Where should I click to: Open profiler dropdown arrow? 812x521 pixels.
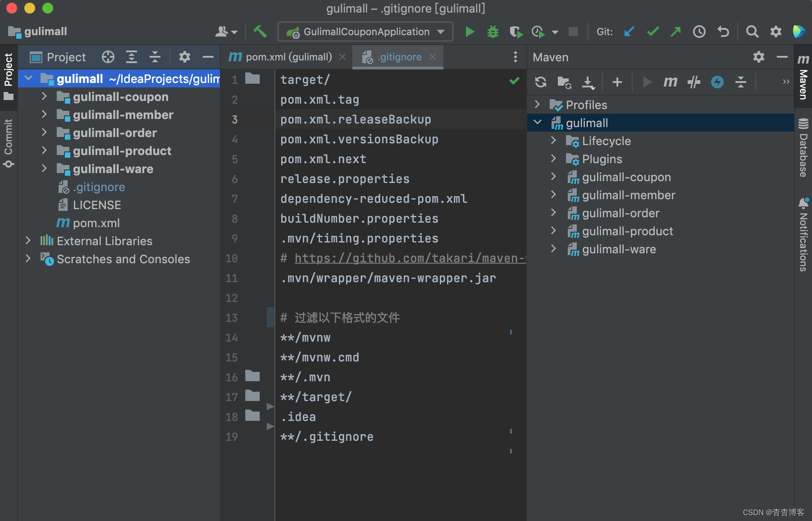[555, 32]
